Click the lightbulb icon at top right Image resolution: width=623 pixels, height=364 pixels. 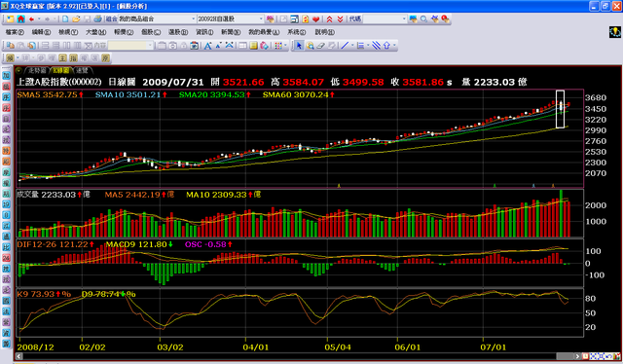[x=615, y=32]
